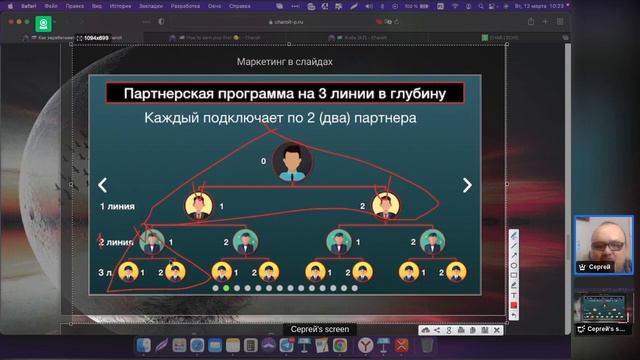Undo the last annotation stroke
The height and width of the screenshot is (360, 640).
pos(514,315)
